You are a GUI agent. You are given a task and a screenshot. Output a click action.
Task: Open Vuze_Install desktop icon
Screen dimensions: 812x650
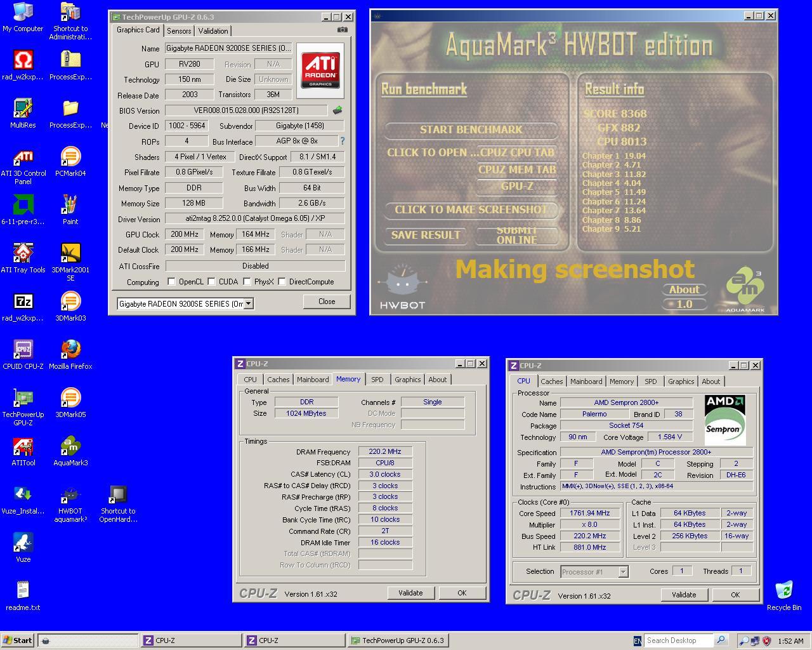(x=23, y=500)
